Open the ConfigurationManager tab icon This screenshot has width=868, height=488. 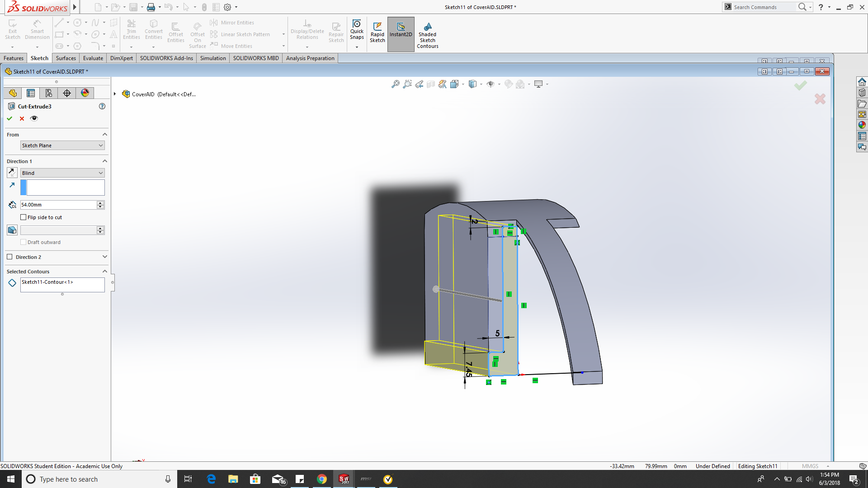click(x=49, y=93)
